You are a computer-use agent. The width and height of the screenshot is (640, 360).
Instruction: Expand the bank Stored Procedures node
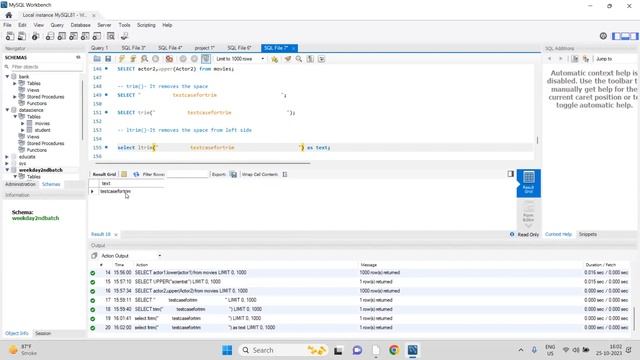pos(15,97)
